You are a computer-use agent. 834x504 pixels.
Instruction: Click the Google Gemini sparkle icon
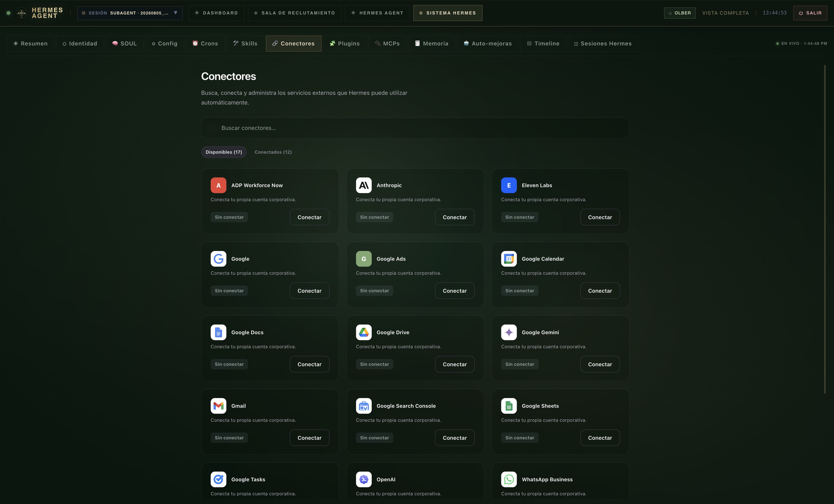[x=509, y=332]
